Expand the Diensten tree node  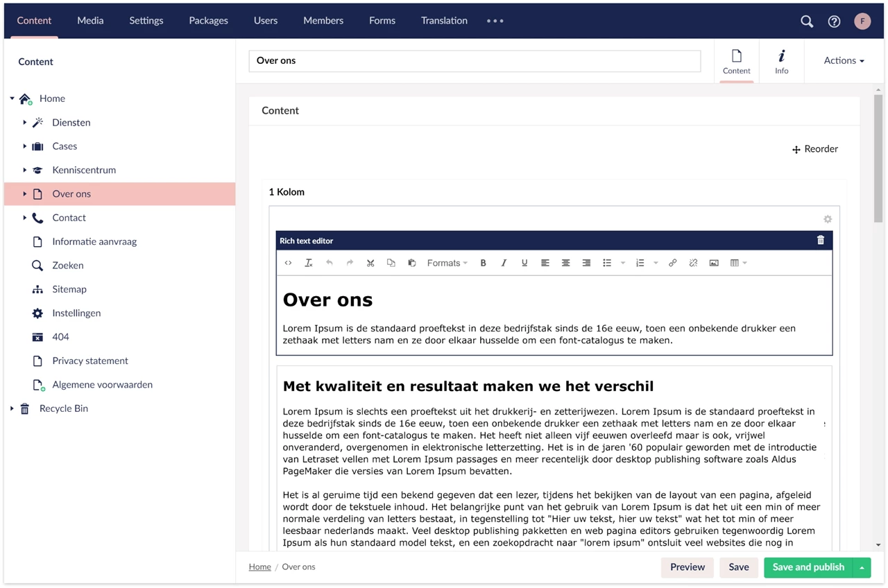click(x=24, y=123)
